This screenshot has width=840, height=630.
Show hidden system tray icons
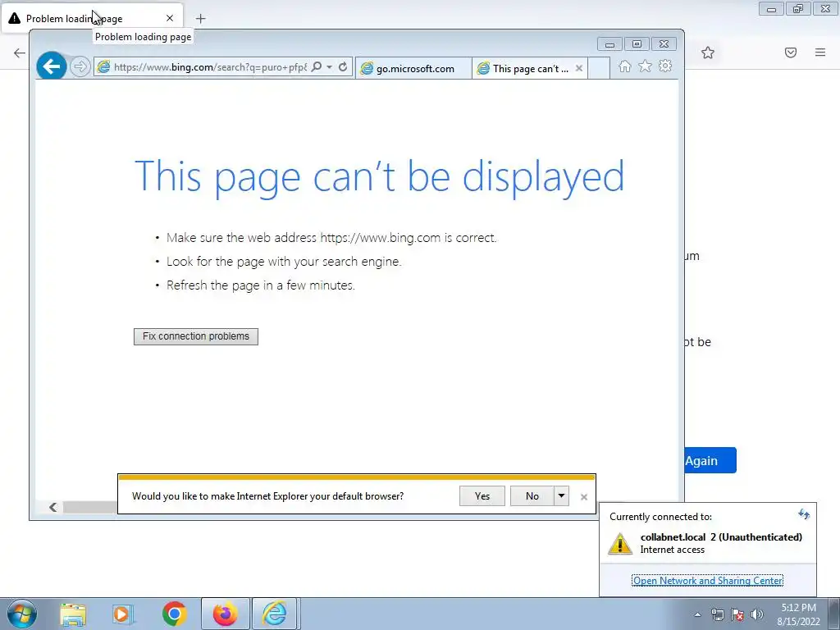click(x=697, y=614)
